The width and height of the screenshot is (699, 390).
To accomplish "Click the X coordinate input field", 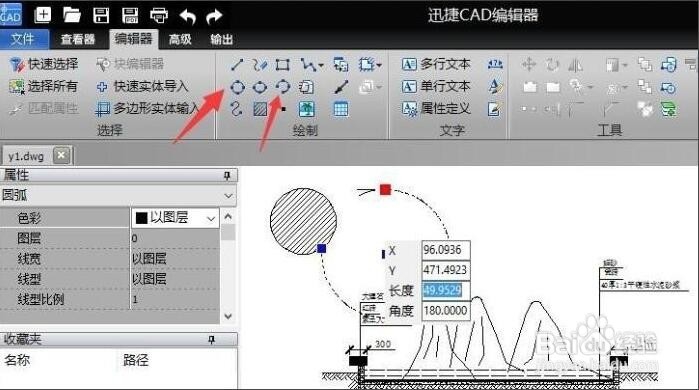I will coord(445,250).
